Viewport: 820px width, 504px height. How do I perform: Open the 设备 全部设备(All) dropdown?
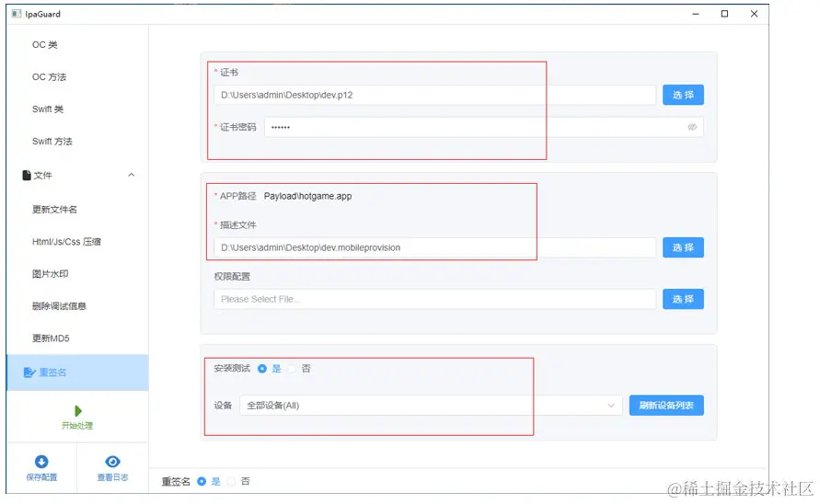coord(431,406)
